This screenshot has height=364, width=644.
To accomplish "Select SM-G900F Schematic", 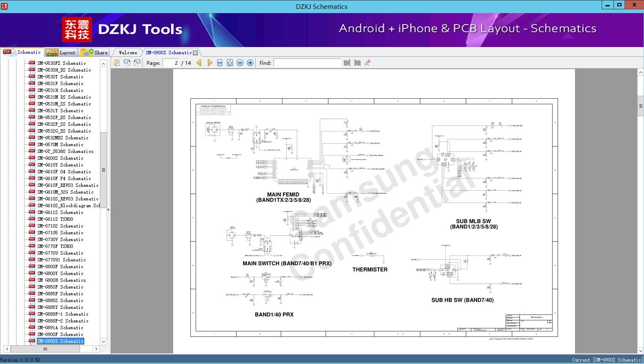I will click(x=60, y=334).
